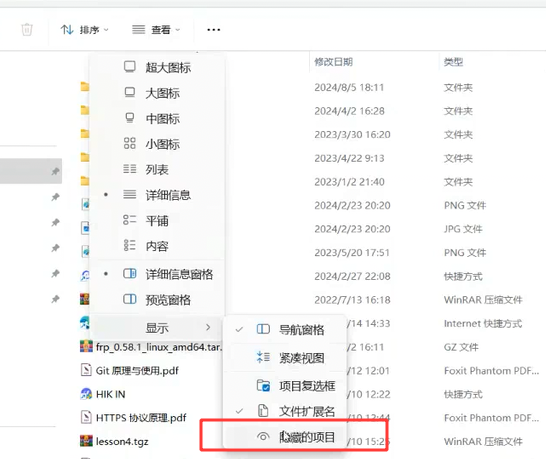Toggle the 预览窗格 preview pane
Screen dimensions: 546x459
pyautogui.click(x=157, y=299)
